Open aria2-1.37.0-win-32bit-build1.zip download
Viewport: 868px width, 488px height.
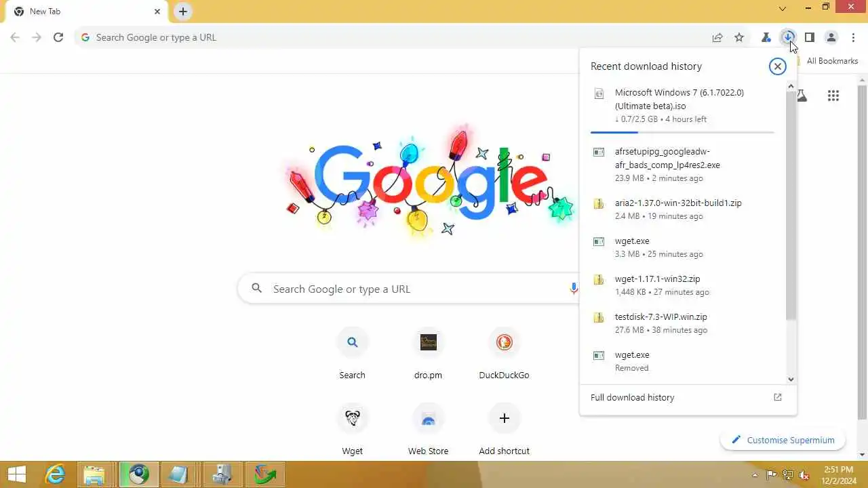683,209
